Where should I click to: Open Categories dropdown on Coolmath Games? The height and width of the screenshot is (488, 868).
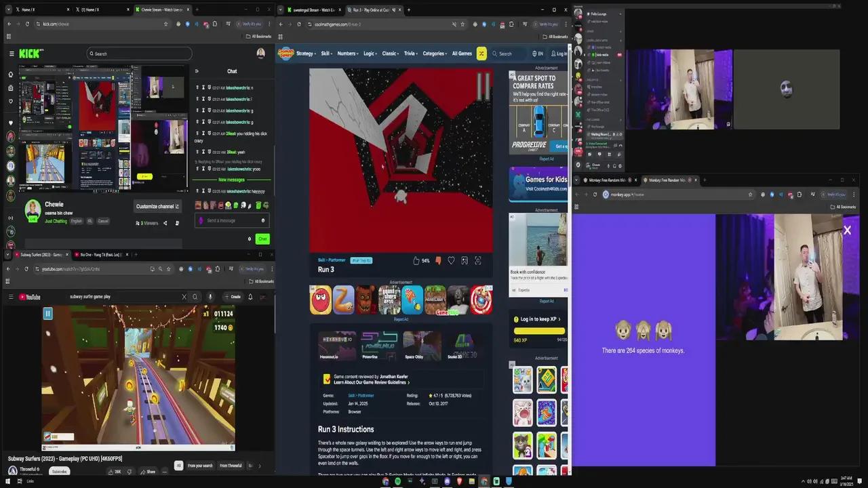435,54
